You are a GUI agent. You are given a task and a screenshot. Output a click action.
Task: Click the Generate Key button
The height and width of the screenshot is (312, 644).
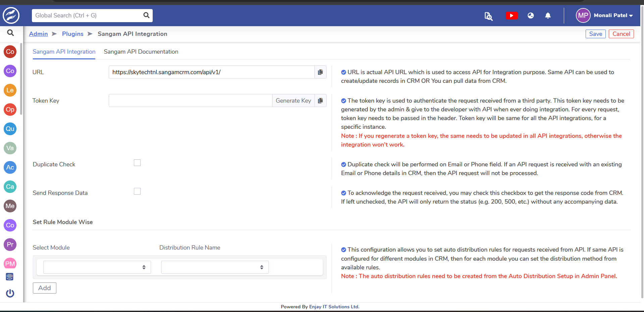click(293, 101)
